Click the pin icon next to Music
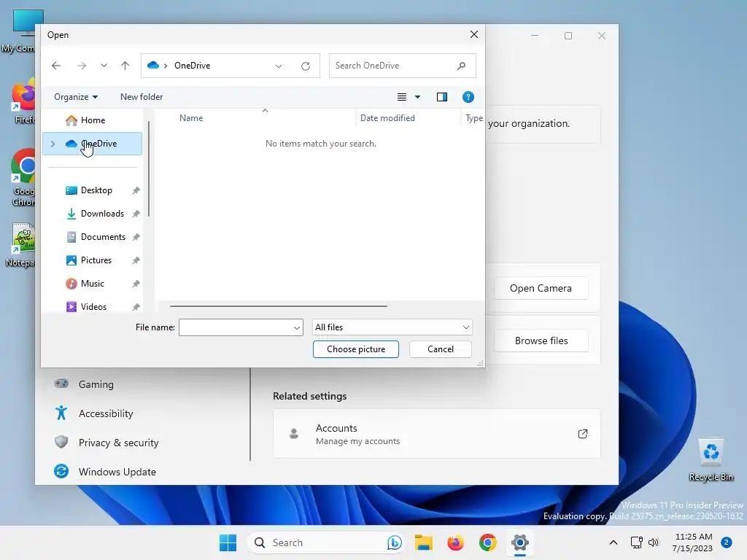Viewport: 747px width, 560px height. (x=136, y=284)
